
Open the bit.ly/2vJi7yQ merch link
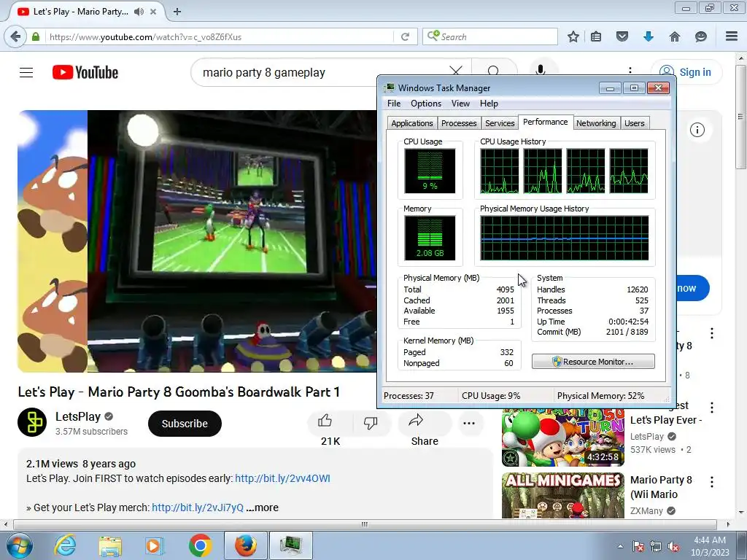[198, 507]
